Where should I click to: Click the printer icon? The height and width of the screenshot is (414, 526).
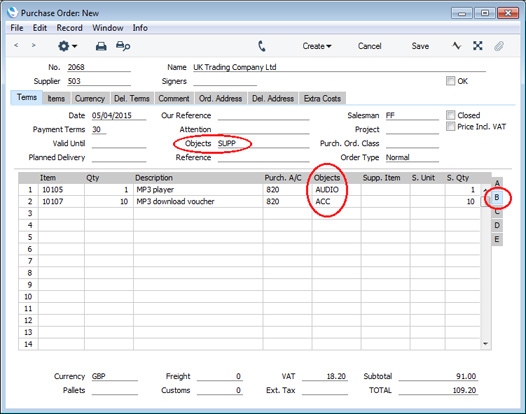tap(101, 46)
